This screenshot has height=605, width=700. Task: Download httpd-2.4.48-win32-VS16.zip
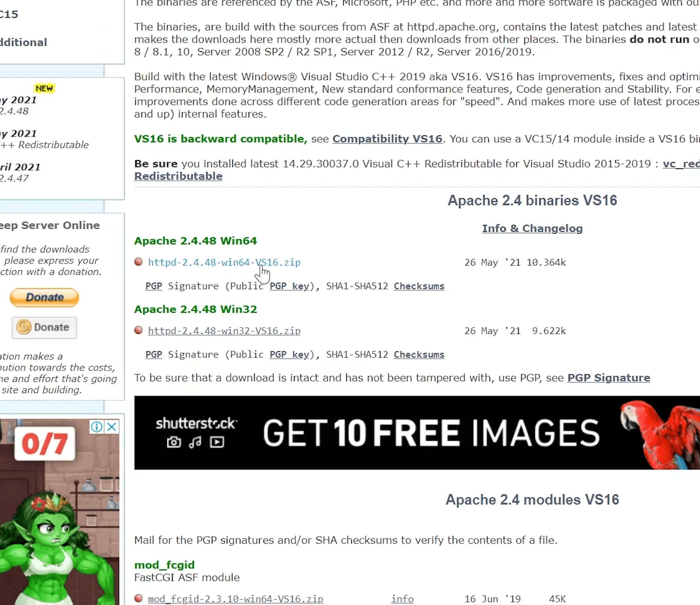pos(224,330)
